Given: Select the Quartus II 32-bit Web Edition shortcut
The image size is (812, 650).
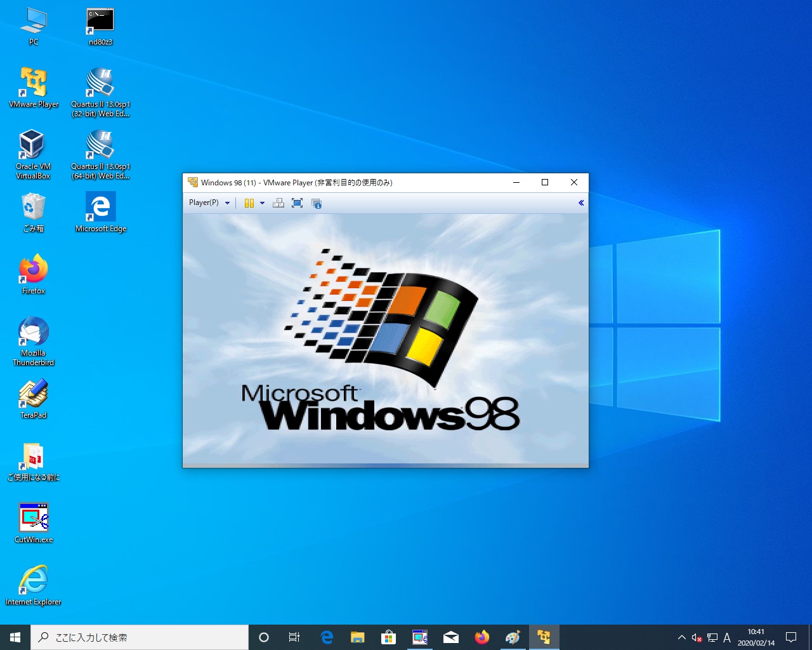Looking at the screenshot, I should [x=100, y=93].
